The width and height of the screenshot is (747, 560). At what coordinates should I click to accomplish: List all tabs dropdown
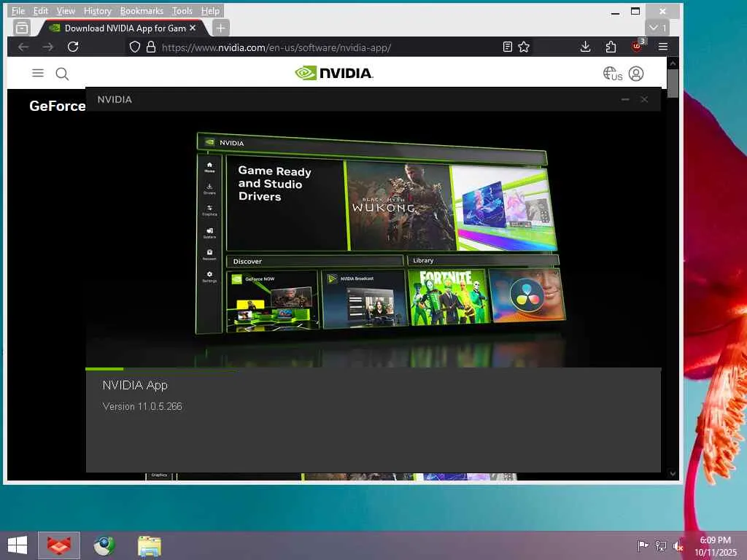click(x=657, y=28)
